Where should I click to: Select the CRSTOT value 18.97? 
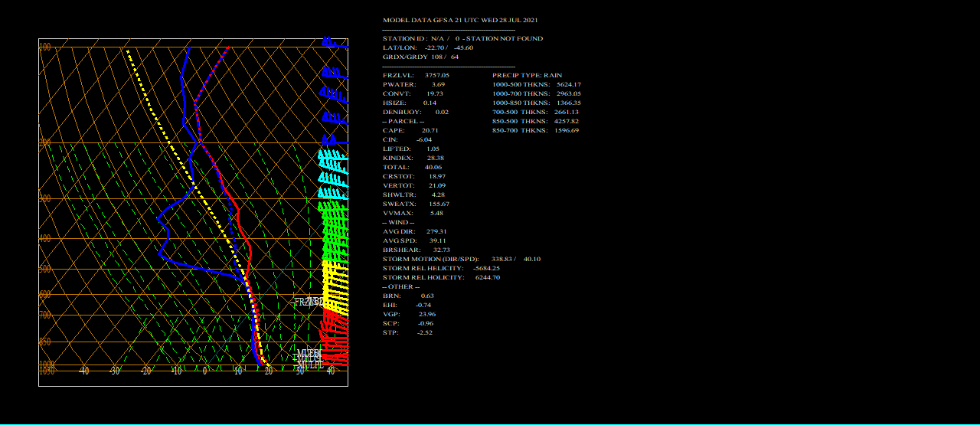click(436, 176)
